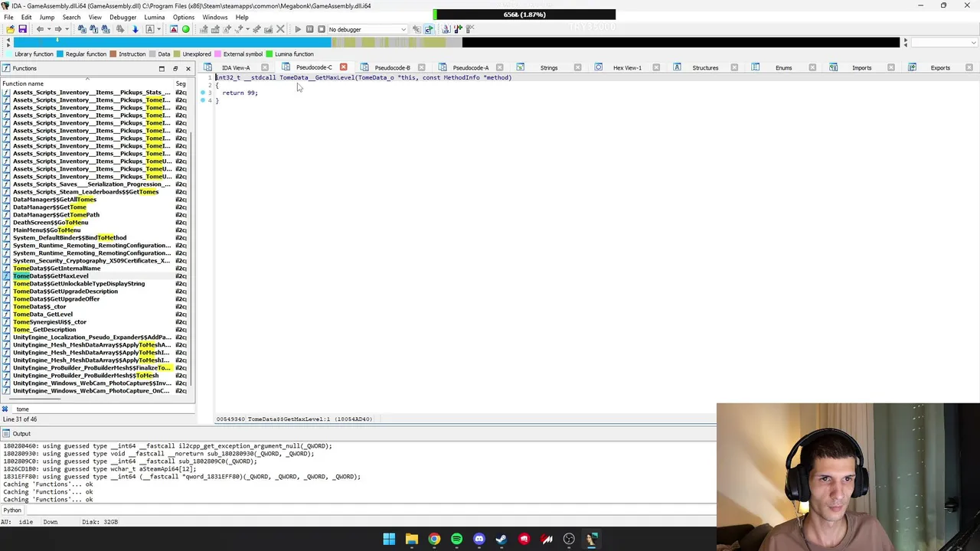Open empty combo box right of navigation band
Image resolution: width=980 pixels, height=551 pixels.
(943, 42)
